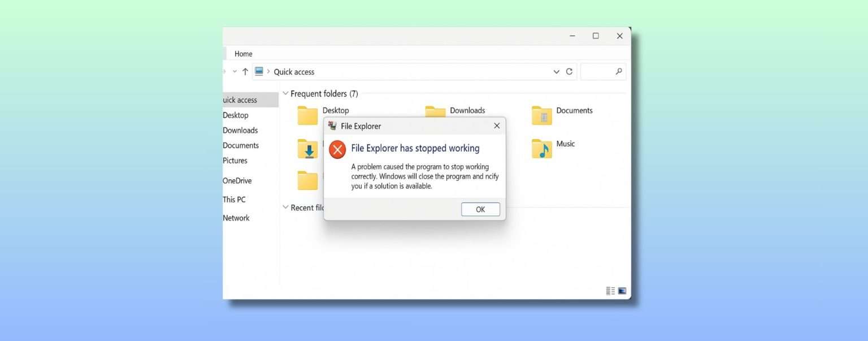Expand the address bar history dropdown

click(x=556, y=72)
